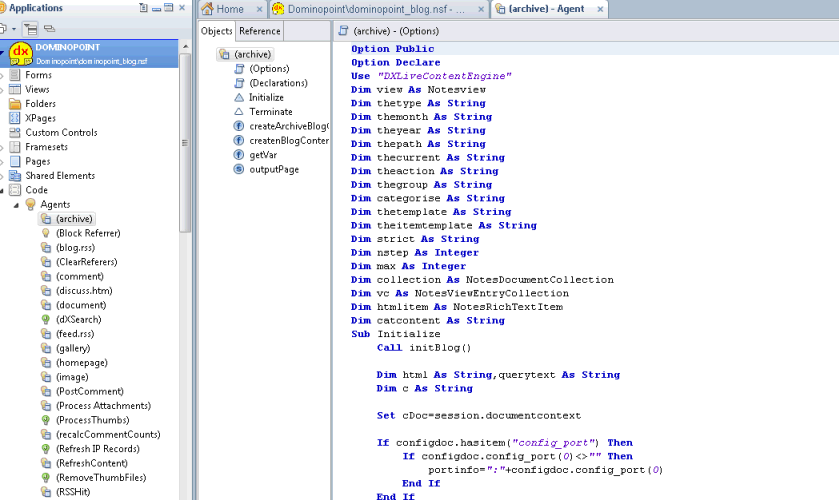Viewport: 839px width, 500px height.
Task: Close the Home tab
Action: pos(260,9)
